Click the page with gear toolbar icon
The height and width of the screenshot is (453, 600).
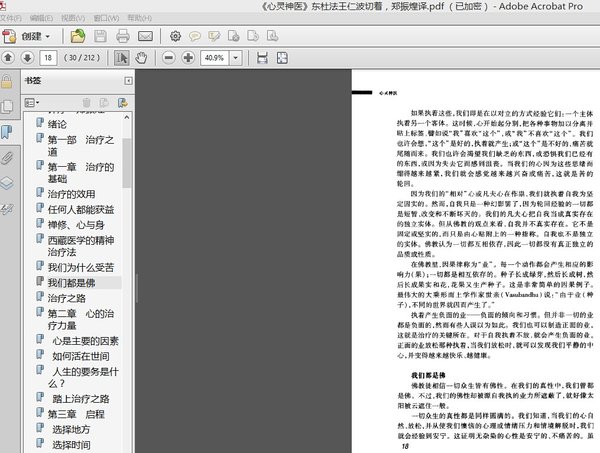click(x=233, y=36)
